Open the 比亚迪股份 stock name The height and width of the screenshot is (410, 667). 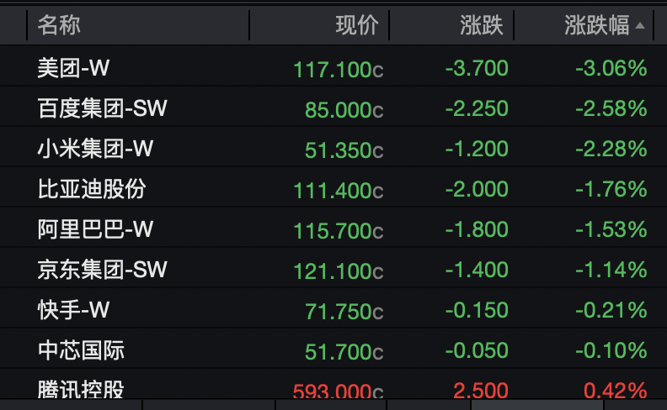coord(92,189)
